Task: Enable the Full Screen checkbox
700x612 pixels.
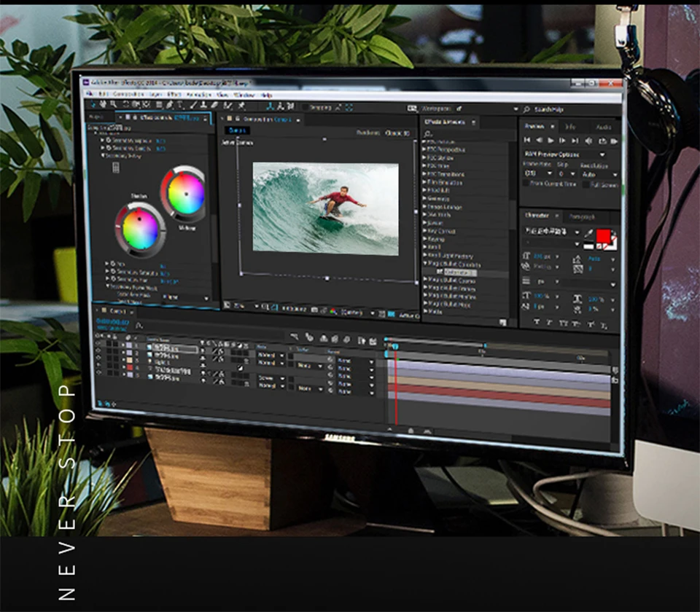Action: tap(586, 184)
